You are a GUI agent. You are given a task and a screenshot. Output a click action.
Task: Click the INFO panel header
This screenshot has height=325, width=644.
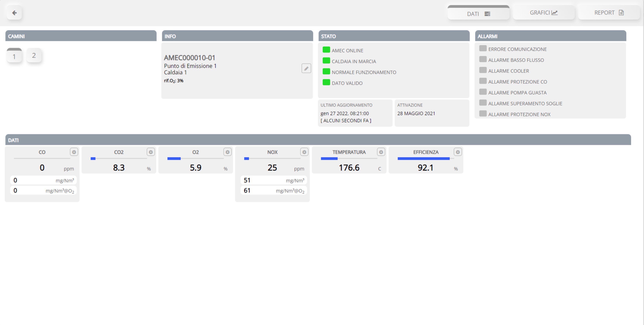[x=237, y=36]
